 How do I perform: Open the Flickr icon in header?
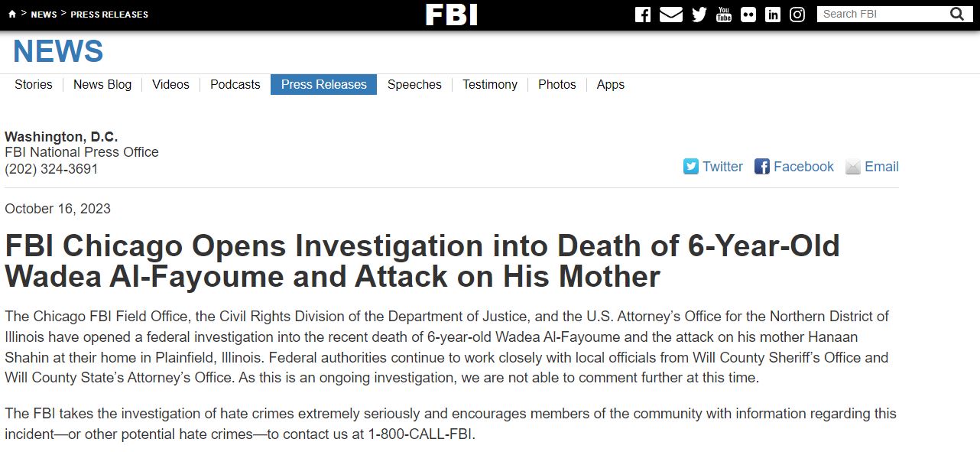point(748,15)
